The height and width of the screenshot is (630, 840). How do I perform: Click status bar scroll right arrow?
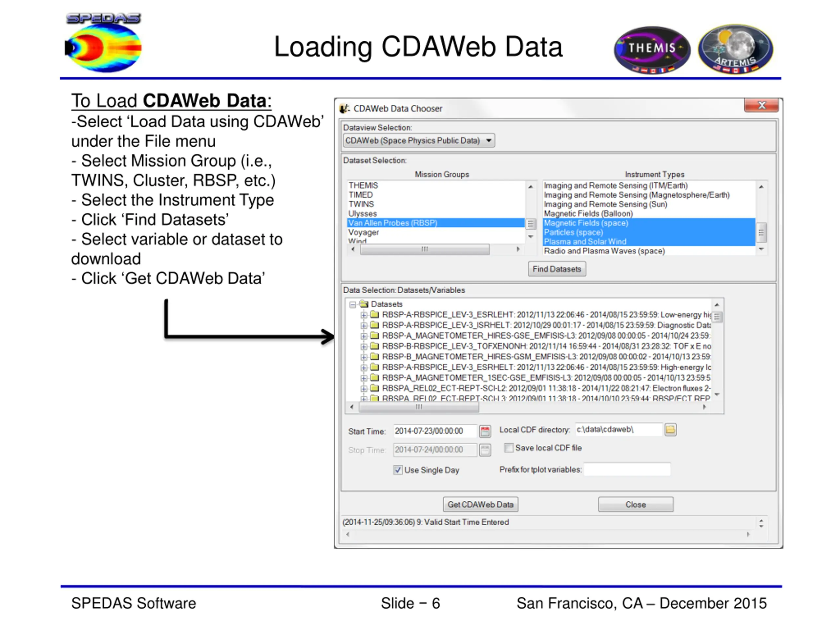[x=748, y=534]
